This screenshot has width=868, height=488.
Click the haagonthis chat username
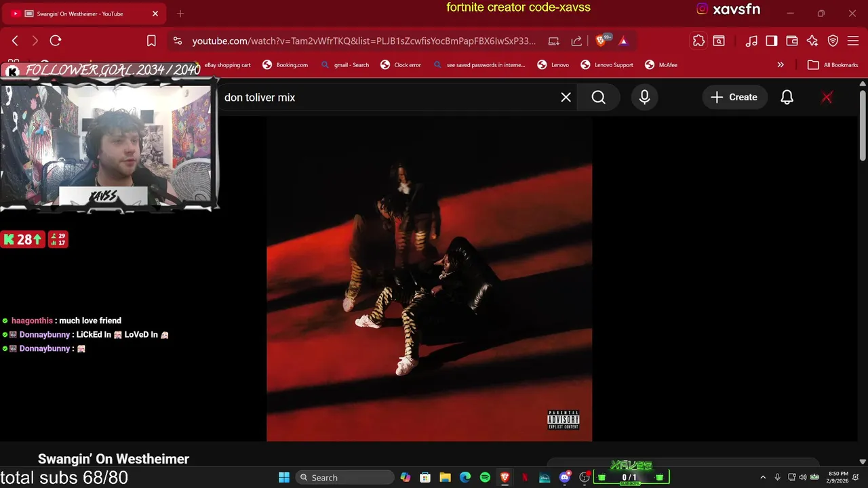(32, 321)
